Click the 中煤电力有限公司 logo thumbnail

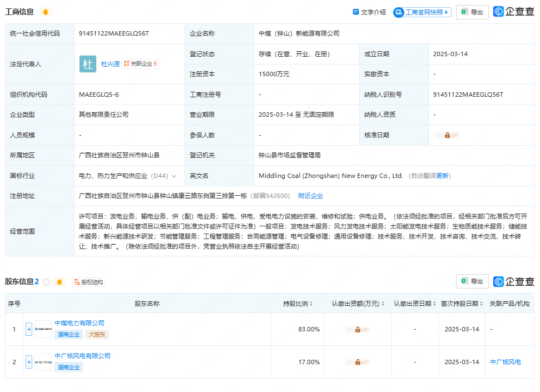43,329
